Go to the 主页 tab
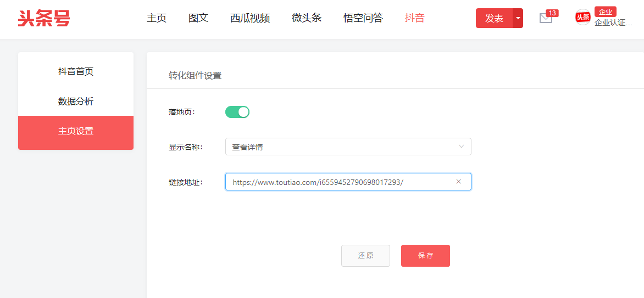This screenshot has height=298, width=644. tap(157, 18)
